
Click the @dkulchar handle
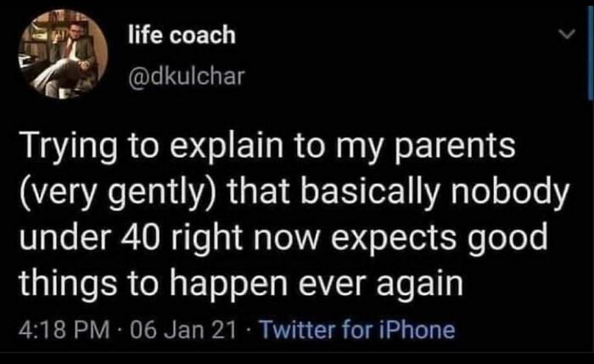coord(186,76)
